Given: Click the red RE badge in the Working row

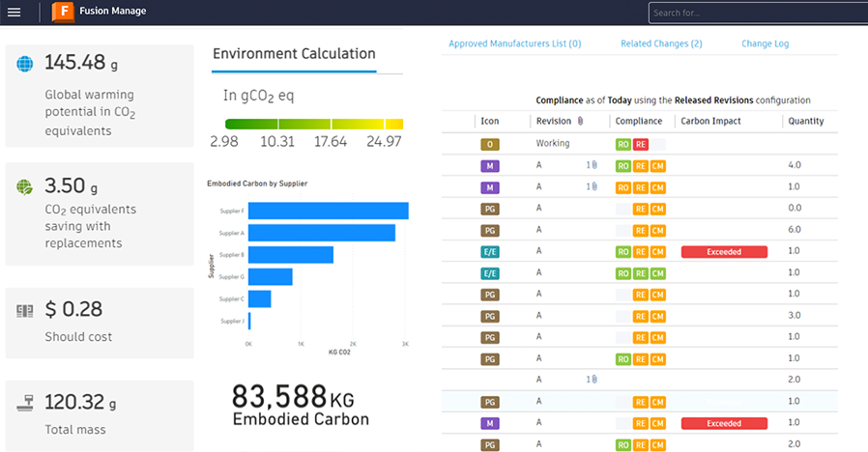Looking at the screenshot, I should tap(641, 144).
